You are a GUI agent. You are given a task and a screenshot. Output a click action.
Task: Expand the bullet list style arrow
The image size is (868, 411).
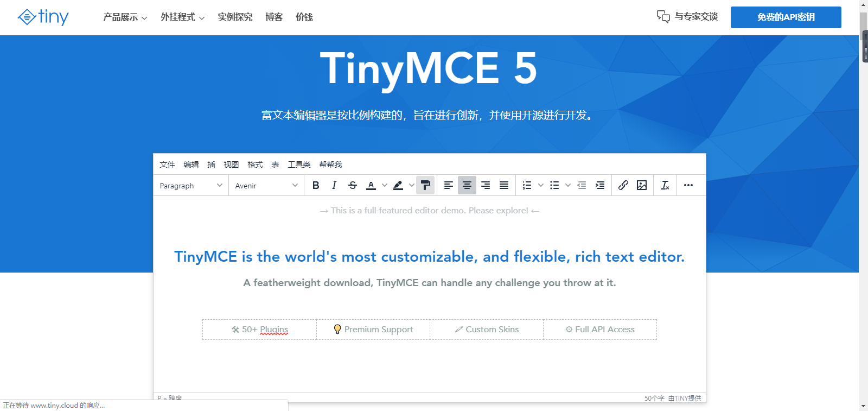pos(568,185)
